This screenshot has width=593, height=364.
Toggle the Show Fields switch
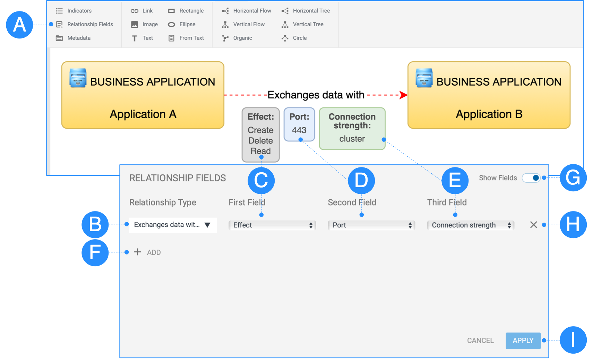(x=531, y=178)
